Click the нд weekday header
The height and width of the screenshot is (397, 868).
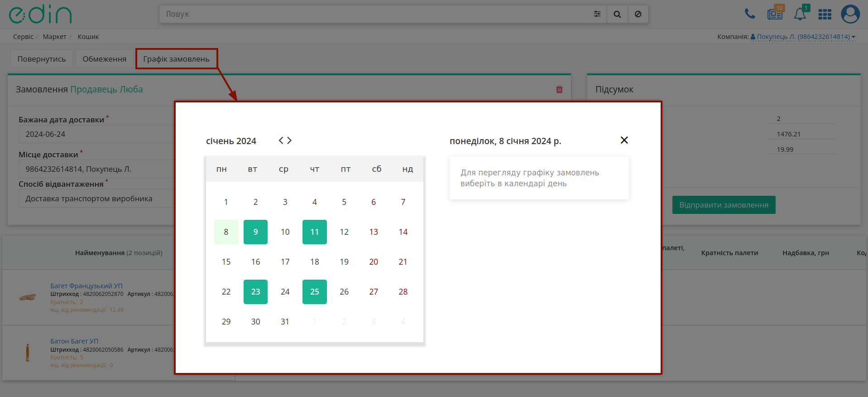[408, 169]
